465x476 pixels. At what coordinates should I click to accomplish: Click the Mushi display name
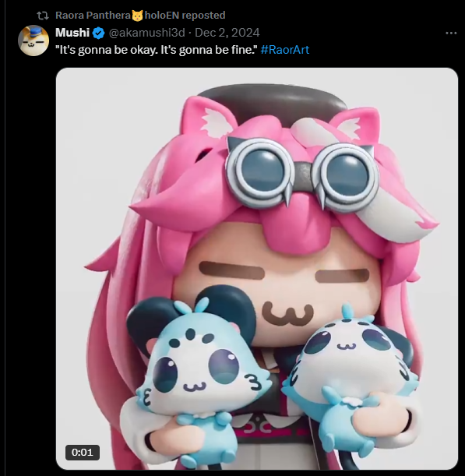click(x=72, y=33)
